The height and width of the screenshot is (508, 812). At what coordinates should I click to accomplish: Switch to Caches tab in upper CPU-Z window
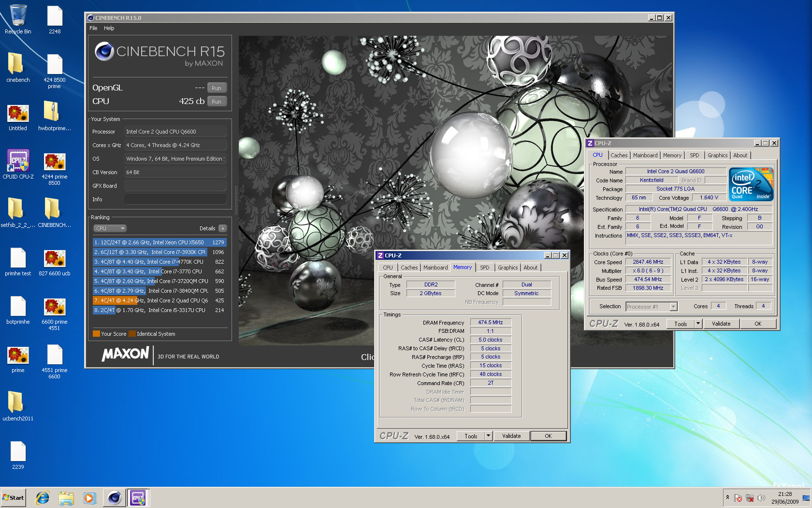[x=619, y=155]
